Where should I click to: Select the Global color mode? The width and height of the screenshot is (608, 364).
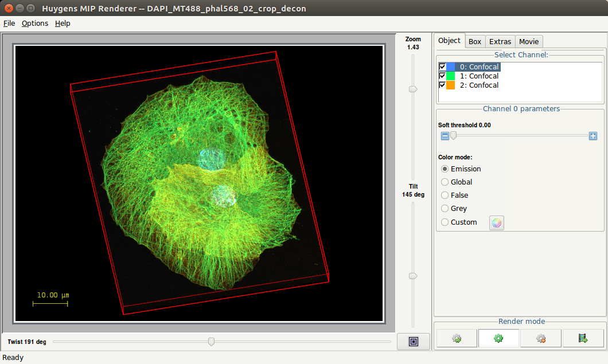click(445, 182)
